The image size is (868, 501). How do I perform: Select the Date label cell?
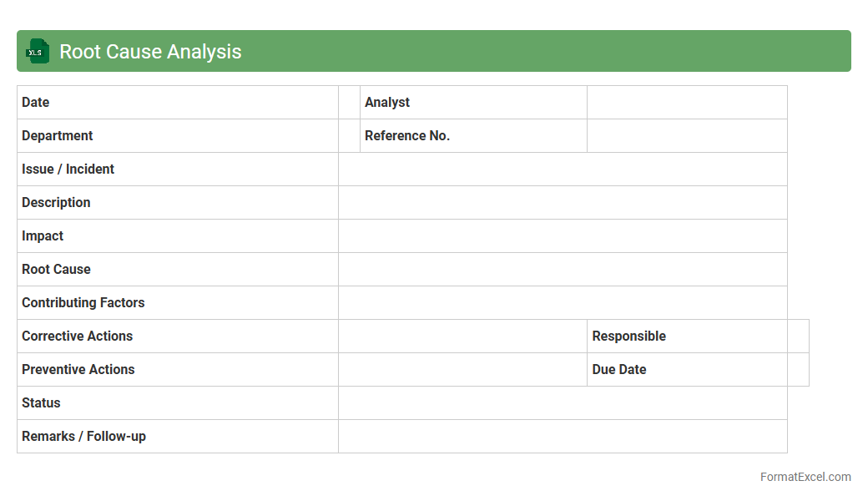tap(177, 103)
